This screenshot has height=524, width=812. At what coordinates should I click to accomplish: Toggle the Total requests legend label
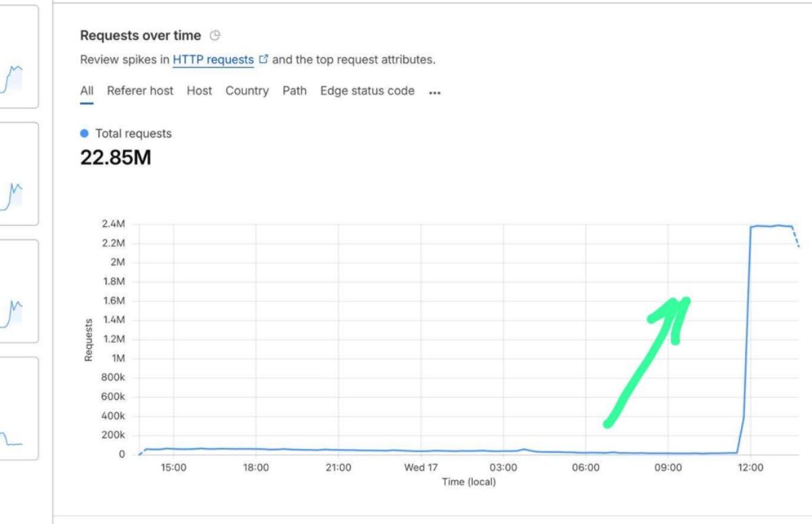[x=133, y=134]
